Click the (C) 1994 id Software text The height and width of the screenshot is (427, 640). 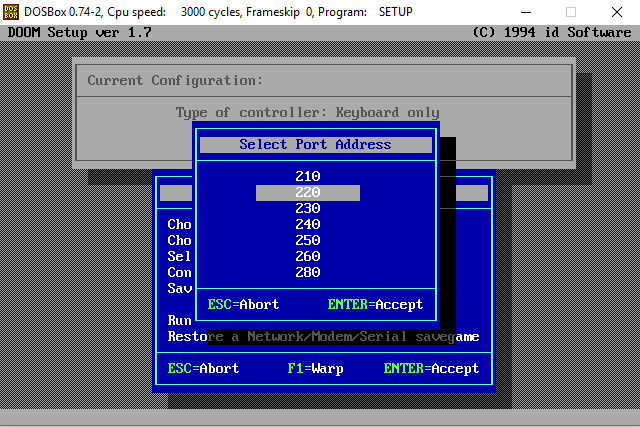[x=551, y=32]
